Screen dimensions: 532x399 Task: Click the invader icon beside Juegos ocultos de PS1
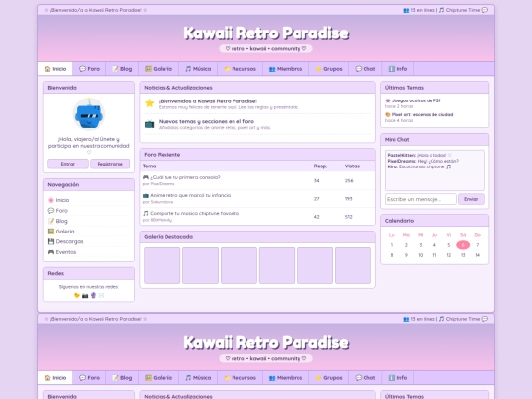click(388, 100)
